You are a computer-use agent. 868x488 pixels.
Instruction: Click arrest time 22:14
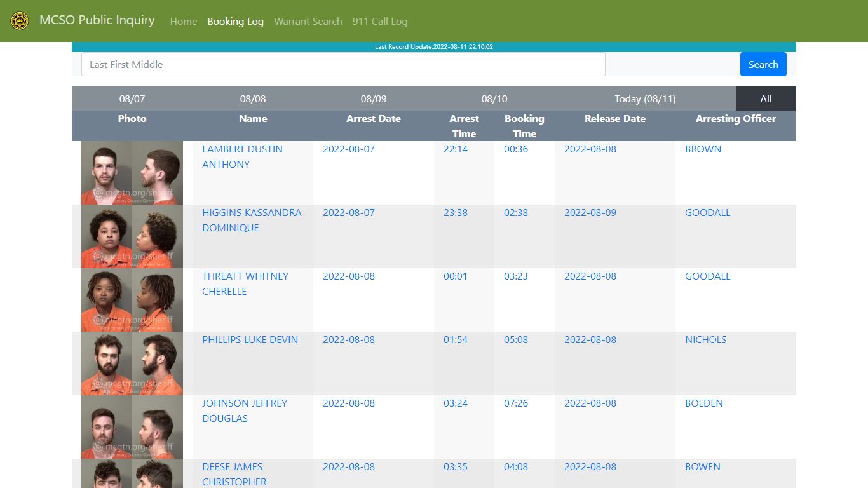(456, 149)
